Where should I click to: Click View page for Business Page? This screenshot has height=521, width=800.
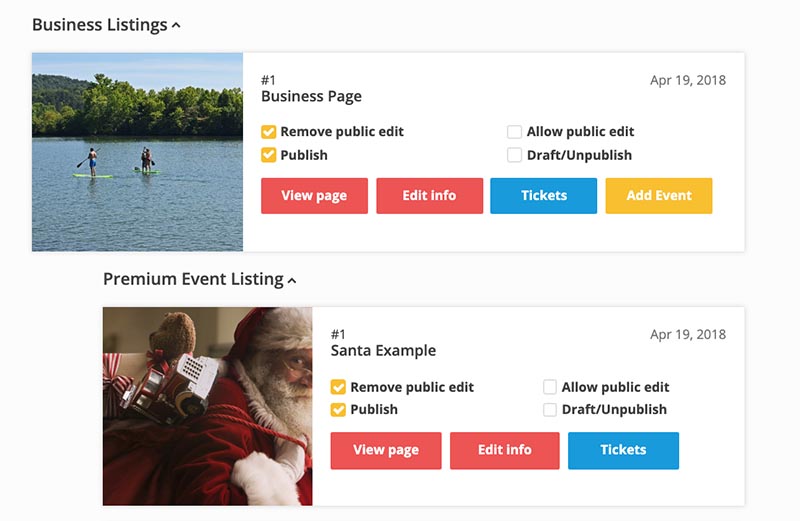[x=314, y=195]
